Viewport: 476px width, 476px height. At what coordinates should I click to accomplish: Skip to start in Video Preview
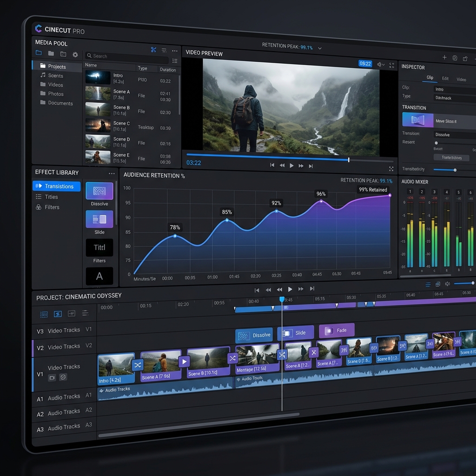point(272,165)
